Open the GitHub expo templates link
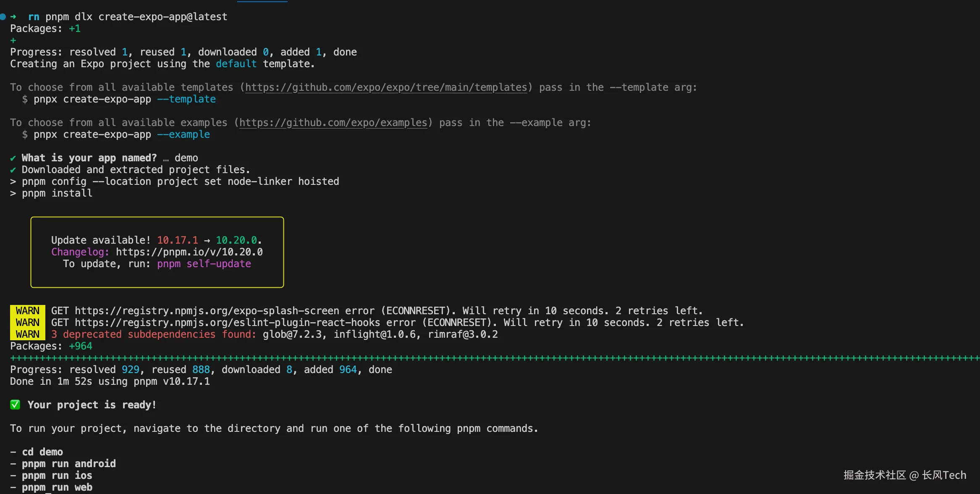This screenshot has width=980, height=494. 386,87
